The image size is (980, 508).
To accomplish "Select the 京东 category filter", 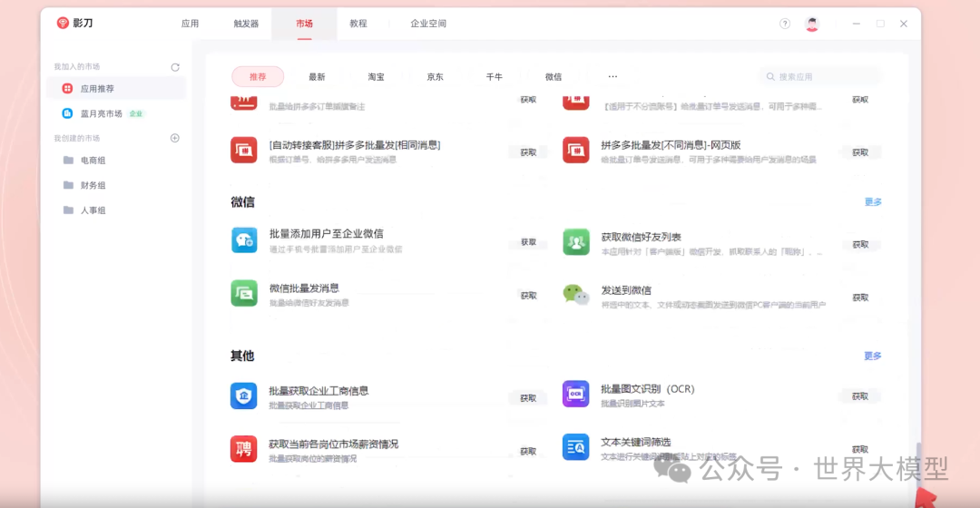I will (435, 77).
